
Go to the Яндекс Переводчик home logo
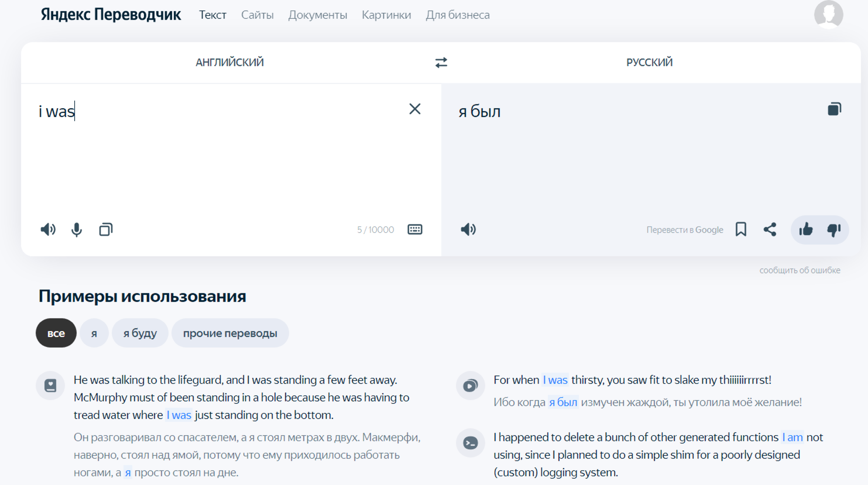[x=111, y=15]
